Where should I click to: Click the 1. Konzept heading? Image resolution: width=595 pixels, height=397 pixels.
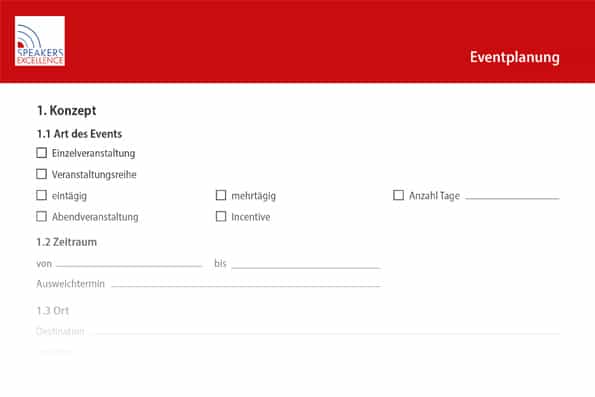point(66,110)
